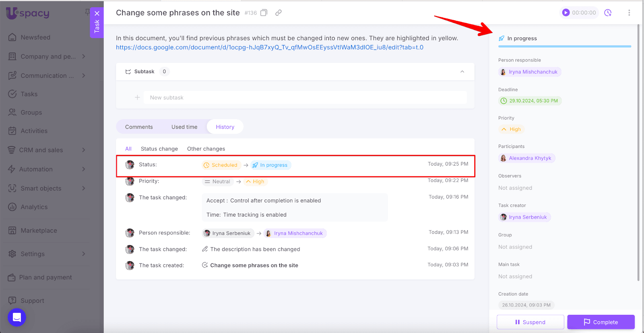
Task: Click the plus icon to add subtask
Action: (137, 97)
